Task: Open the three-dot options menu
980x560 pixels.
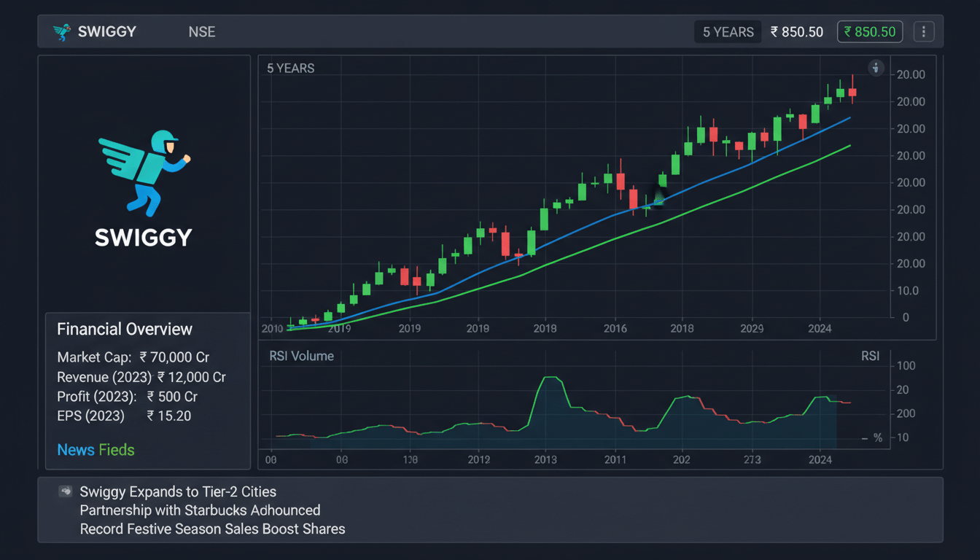Action: (924, 32)
